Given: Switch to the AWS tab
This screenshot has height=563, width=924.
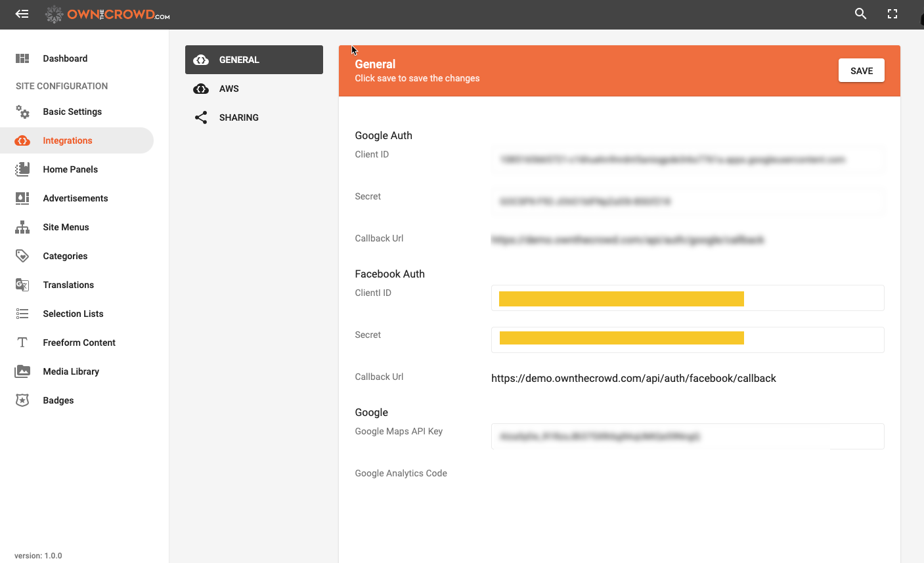Looking at the screenshot, I should pos(229,89).
